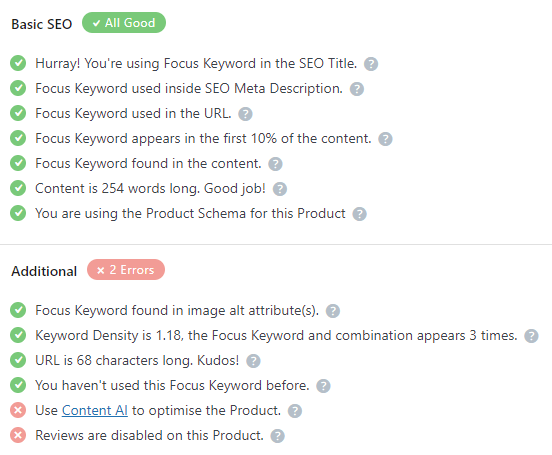Show help icon for Keyword Density 1.18
The image size is (552, 455).
point(531,336)
